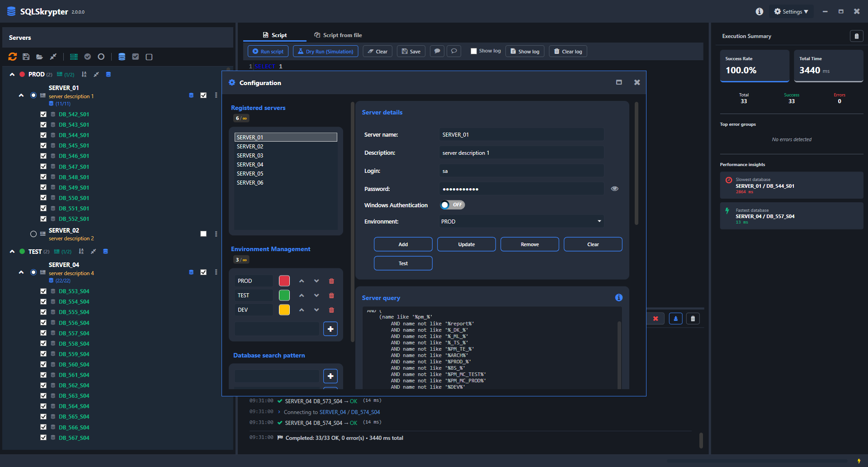
Task: Move the PROD environment down
Action: tap(316, 281)
